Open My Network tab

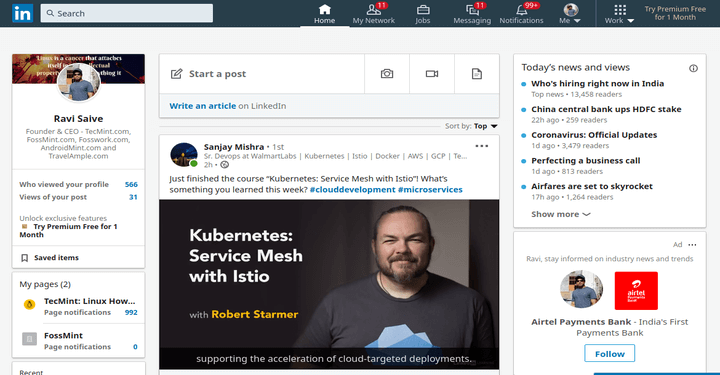pos(374,14)
